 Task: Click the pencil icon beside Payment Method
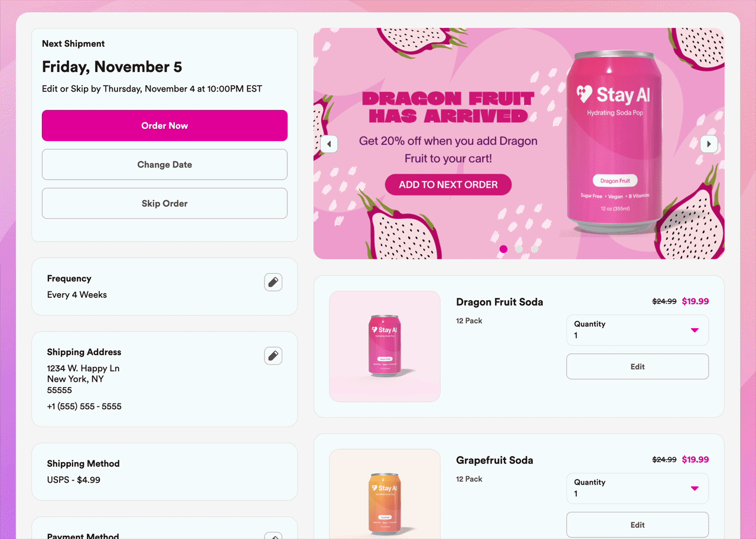click(273, 536)
